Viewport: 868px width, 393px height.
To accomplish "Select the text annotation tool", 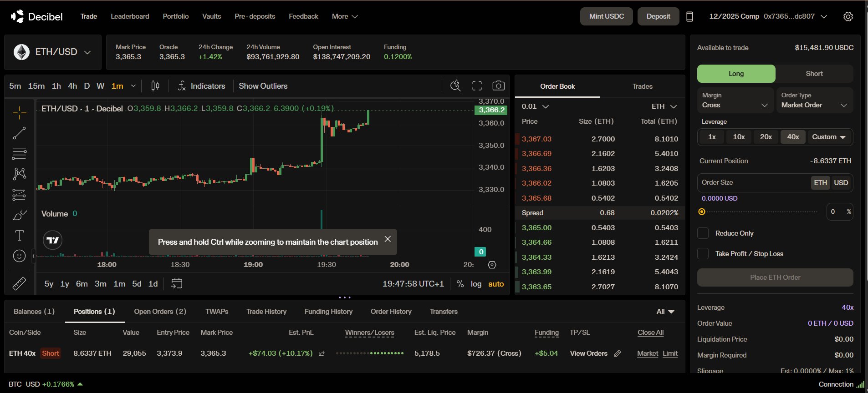I will pyautogui.click(x=19, y=236).
